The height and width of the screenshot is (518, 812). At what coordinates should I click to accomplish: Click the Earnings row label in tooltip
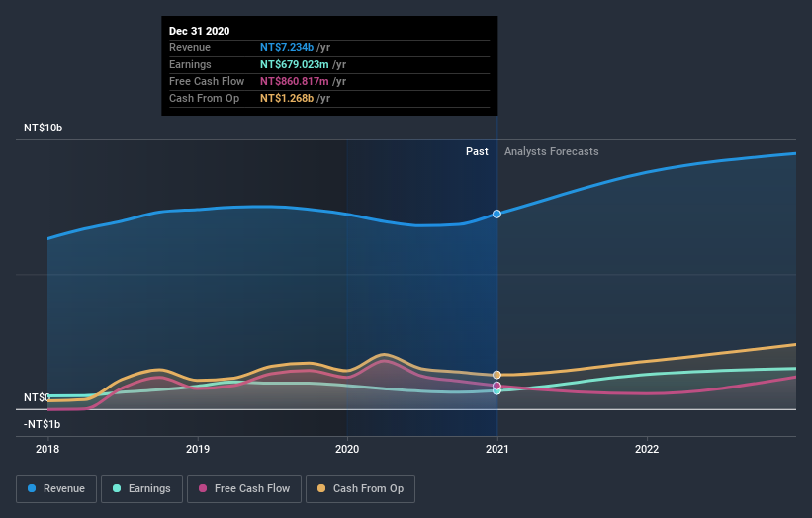pyautogui.click(x=190, y=64)
